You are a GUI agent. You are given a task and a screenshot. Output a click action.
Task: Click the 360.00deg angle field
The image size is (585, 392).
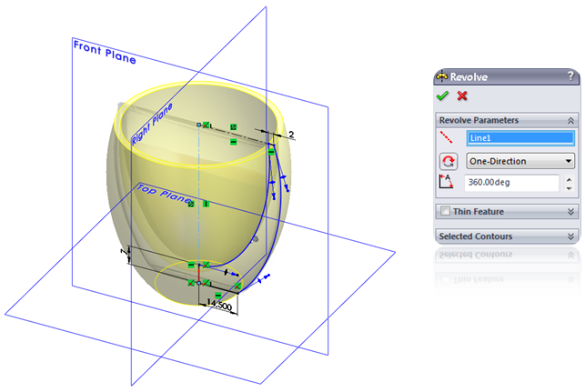[x=511, y=183]
